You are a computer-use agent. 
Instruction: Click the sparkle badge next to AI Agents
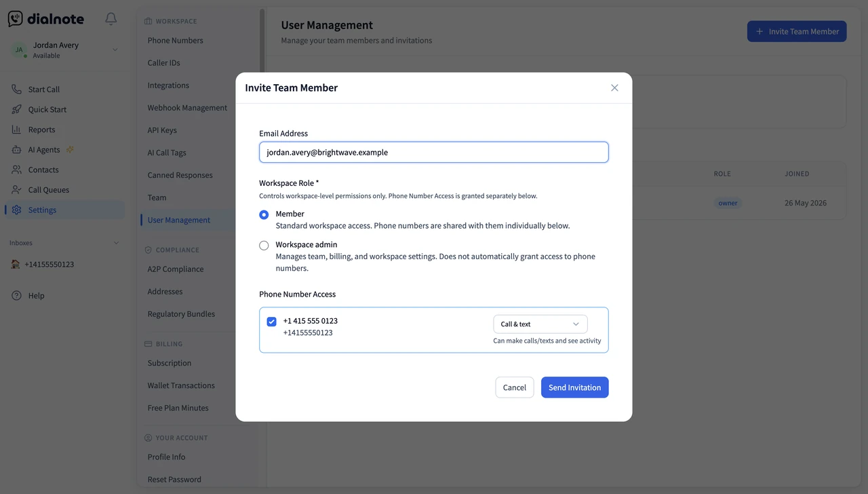pos(70,149)
